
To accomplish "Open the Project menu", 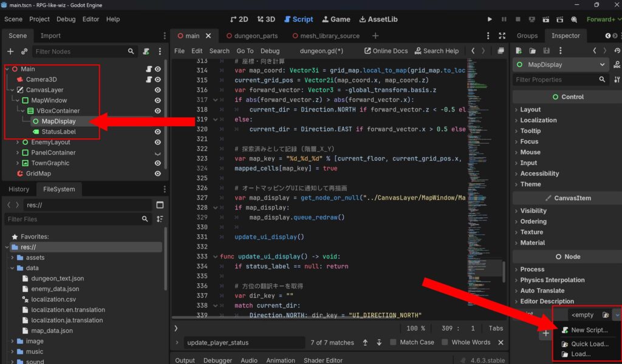I will coord(39,19).
